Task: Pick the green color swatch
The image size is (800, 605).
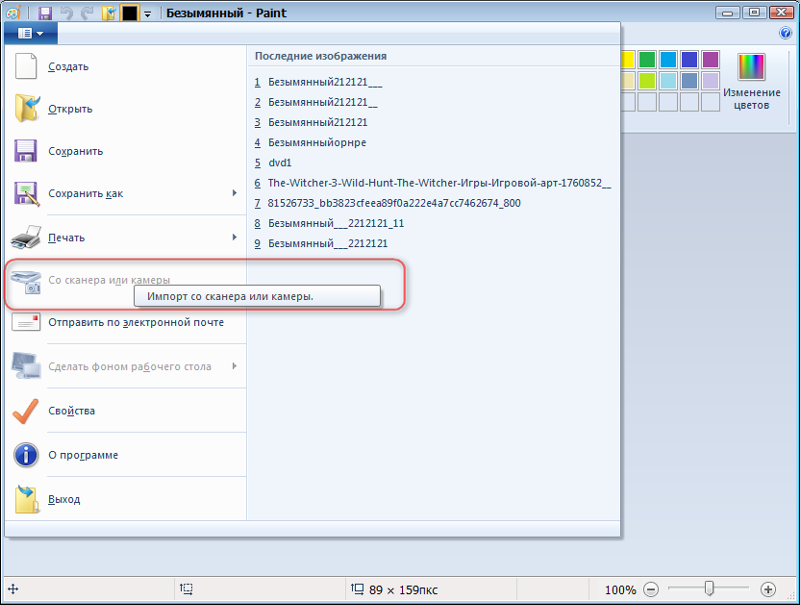Action: tap(647, 60)
